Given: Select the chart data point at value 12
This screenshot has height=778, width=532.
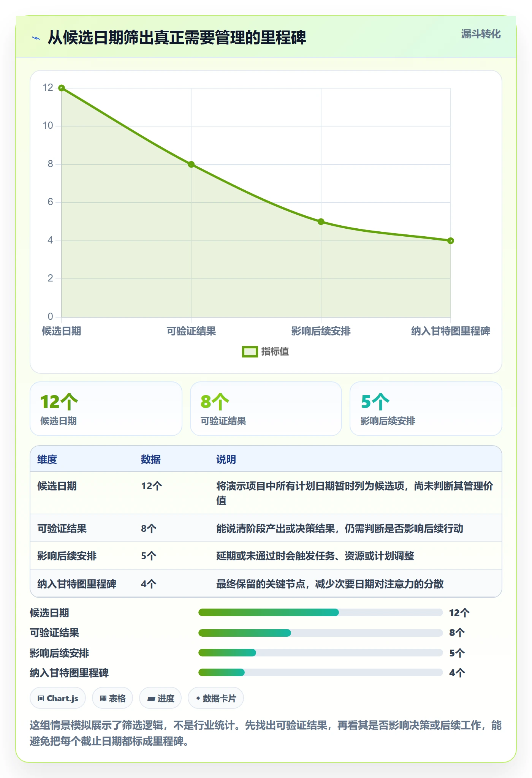Looking at the screenshot, I should (x=62, y=88).
